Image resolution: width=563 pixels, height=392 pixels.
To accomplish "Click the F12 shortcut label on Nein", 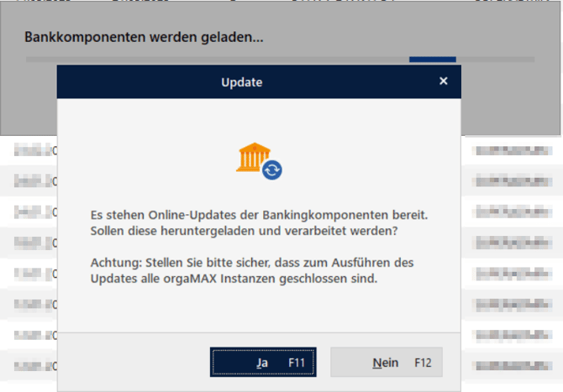I will [422, 363].
